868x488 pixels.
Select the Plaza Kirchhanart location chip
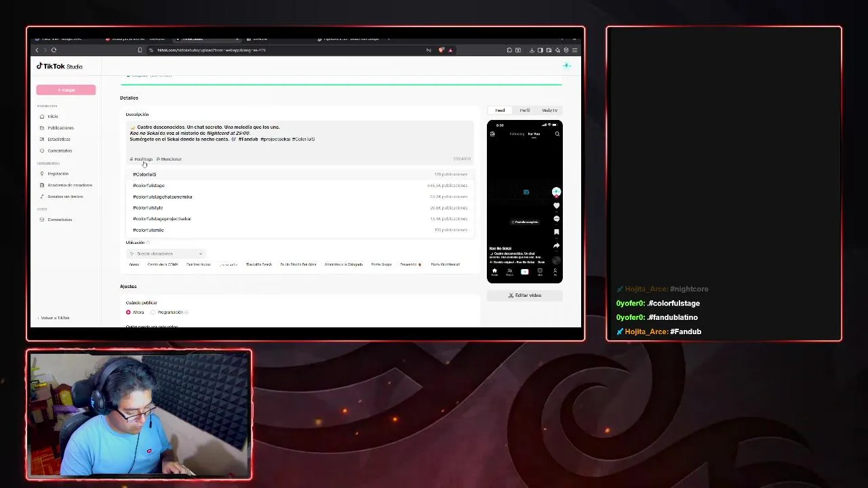(x=445, y=265)
